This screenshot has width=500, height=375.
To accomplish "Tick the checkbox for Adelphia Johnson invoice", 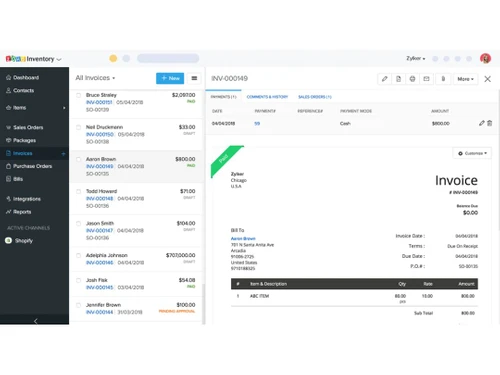I will click(78, 255).
